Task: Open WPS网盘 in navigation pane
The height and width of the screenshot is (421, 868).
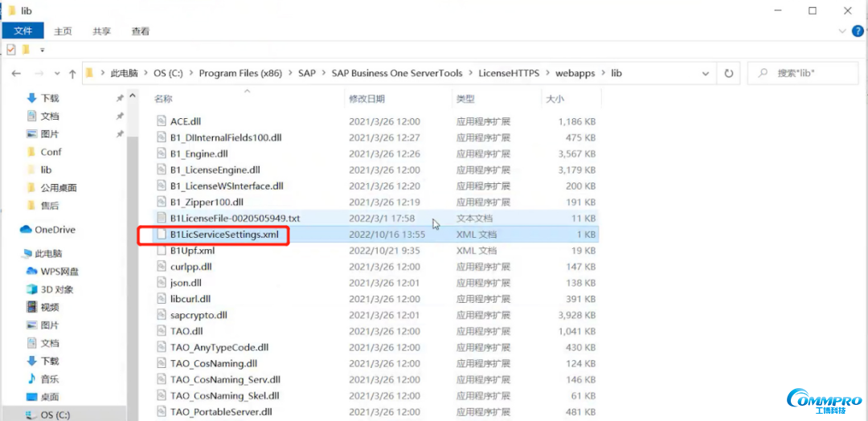Action: pyautogui.click(x=59, y=272)
